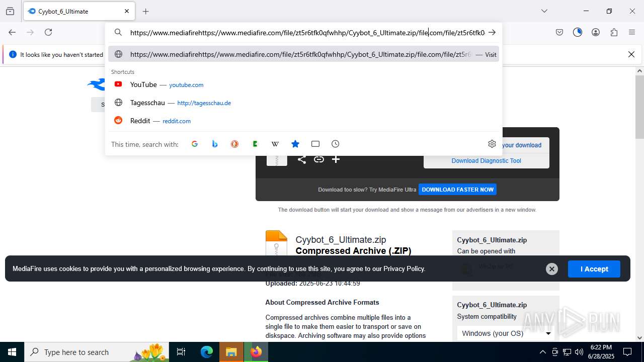The height and width of the screenshot is (362, 644).
Task: Open Tagesschau shortcut suggestion
Action: pos(303,103)
